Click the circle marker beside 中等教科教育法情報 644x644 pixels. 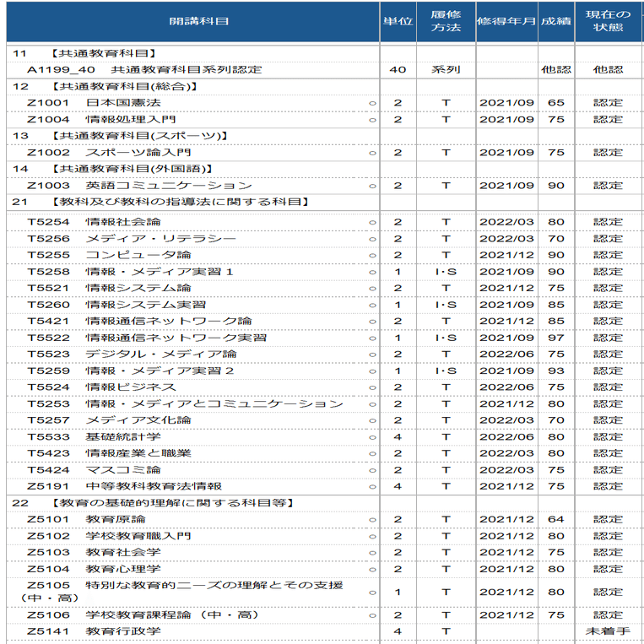[x=372, y=488]
